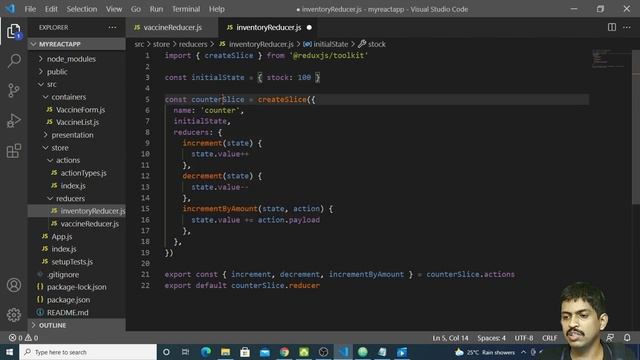Open Mail app from taskbar
640x360 pixels.
(264, 352)
